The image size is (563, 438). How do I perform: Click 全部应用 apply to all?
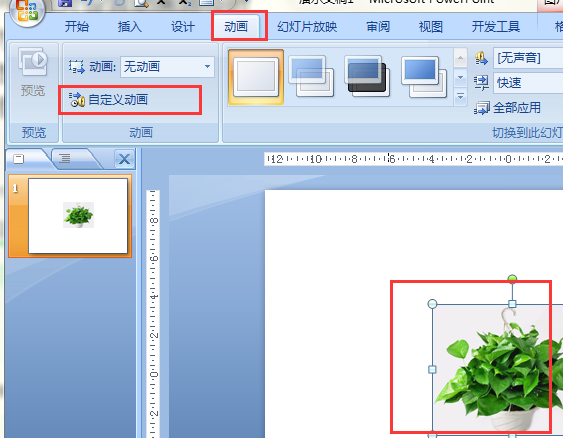pyautogui.click(x=508, y=108)
